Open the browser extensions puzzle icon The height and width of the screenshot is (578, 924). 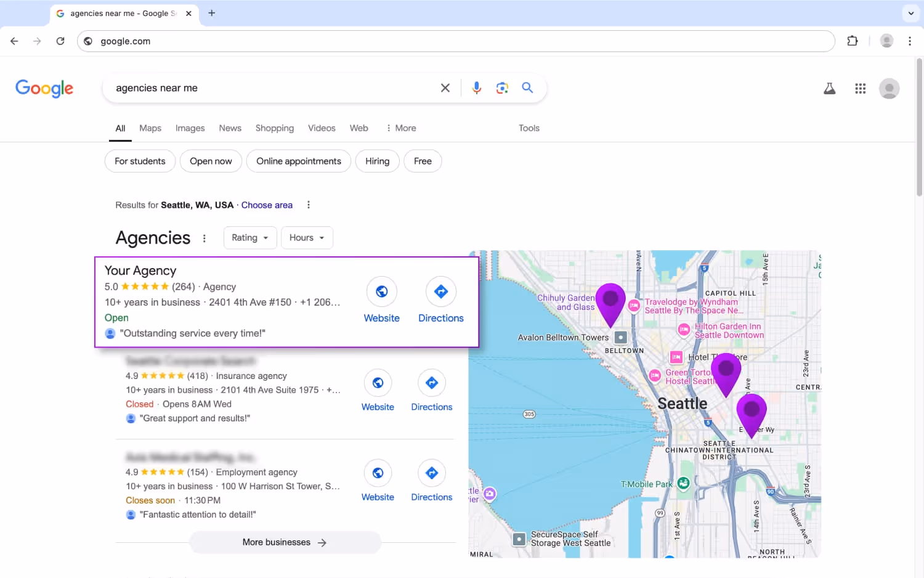pyautogui.click(x=853, y=41)
